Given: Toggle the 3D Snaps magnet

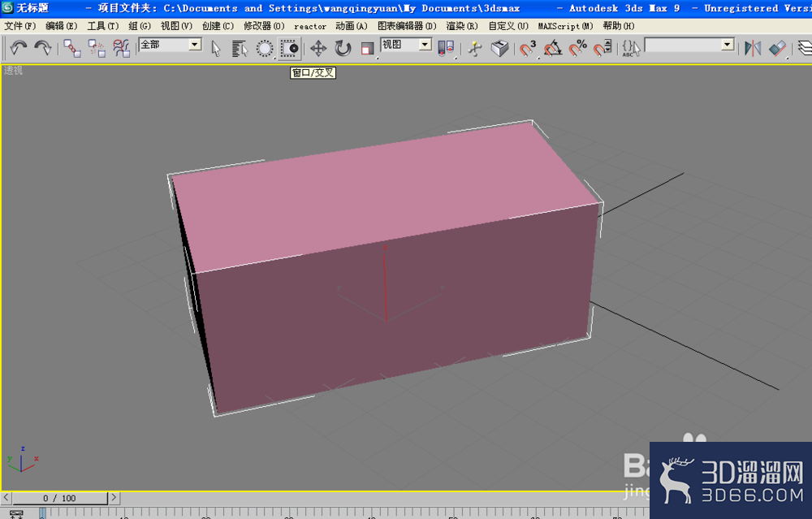Looking at the screenshot, I should click(528, 48).
